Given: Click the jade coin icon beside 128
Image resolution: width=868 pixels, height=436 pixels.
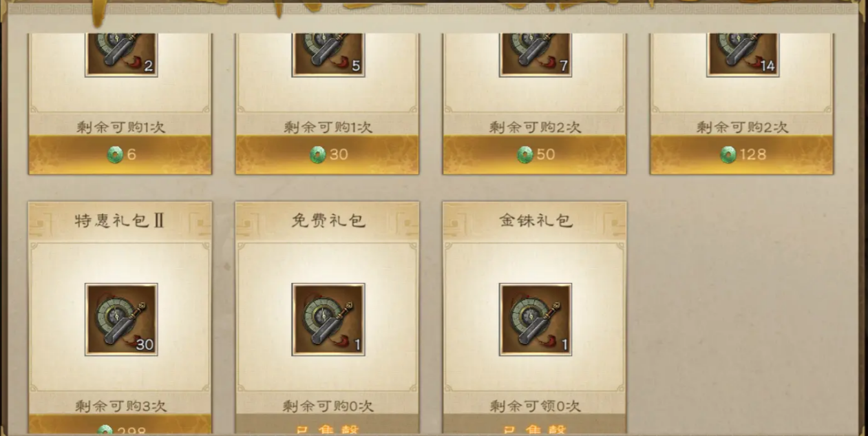Looking at the screenshot, I should coord(728,155).
